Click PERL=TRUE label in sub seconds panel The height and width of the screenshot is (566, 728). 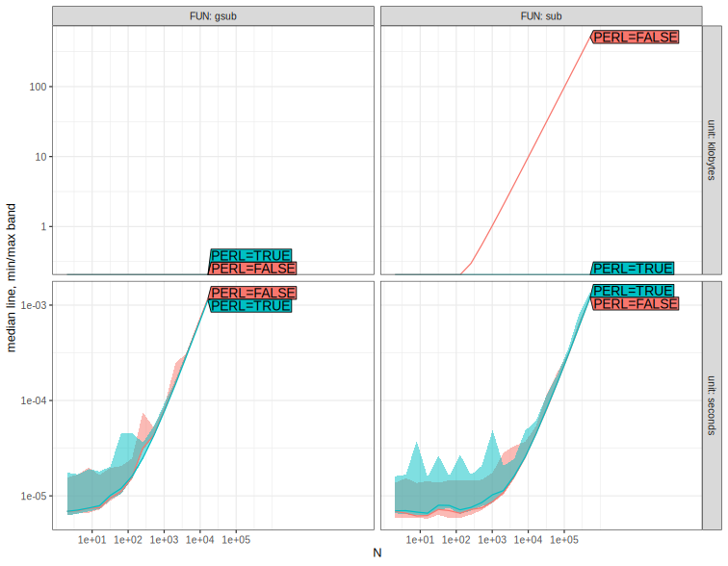click(633, 291)
